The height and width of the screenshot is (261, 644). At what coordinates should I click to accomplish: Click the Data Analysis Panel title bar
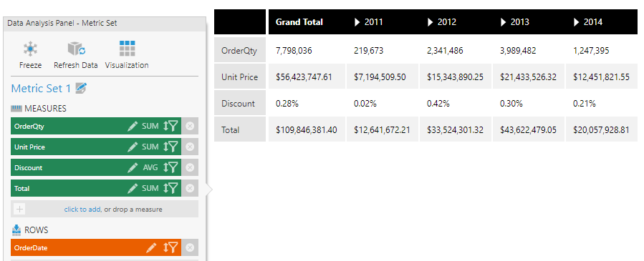click(105, 24)
